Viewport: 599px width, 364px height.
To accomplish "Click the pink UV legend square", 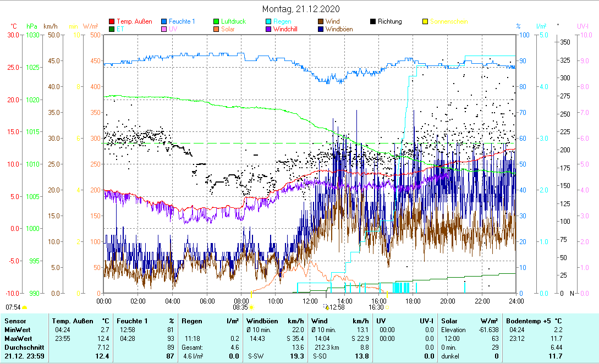I will click(x=164, y=29).
